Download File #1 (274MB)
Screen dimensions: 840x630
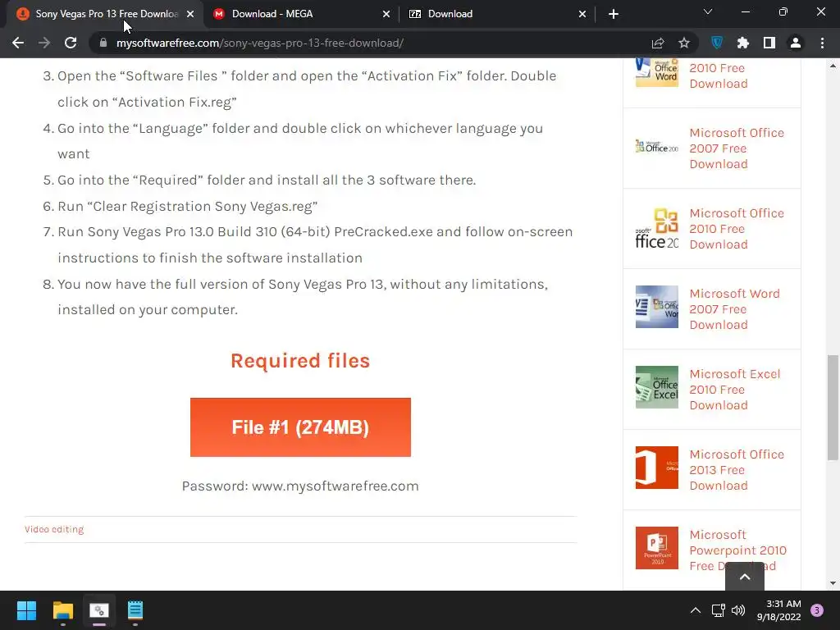300,427
